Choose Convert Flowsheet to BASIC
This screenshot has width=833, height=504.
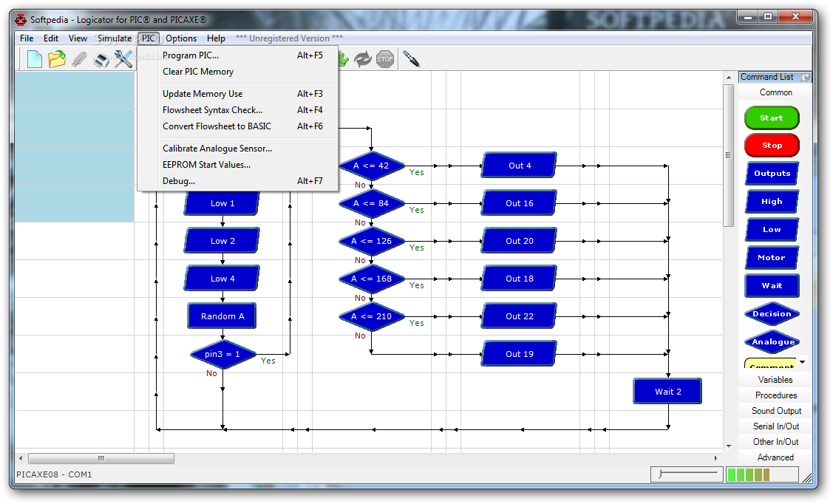click(237, 126)
